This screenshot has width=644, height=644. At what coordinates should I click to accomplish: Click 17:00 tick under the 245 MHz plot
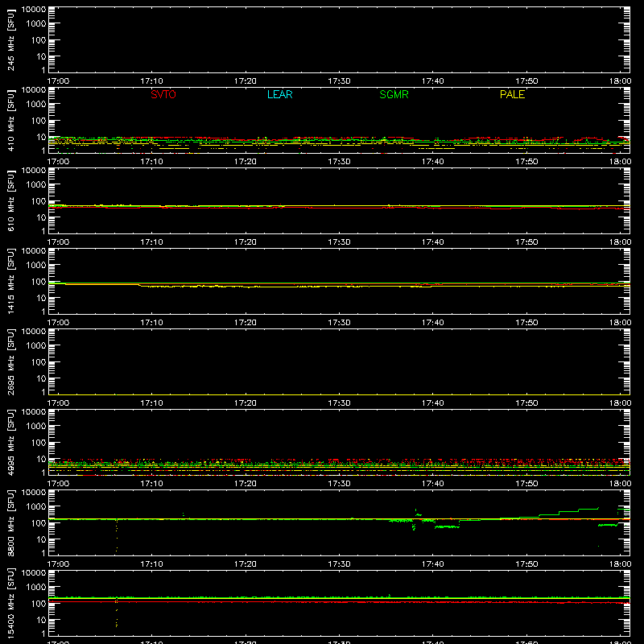[x=58, y=81]
